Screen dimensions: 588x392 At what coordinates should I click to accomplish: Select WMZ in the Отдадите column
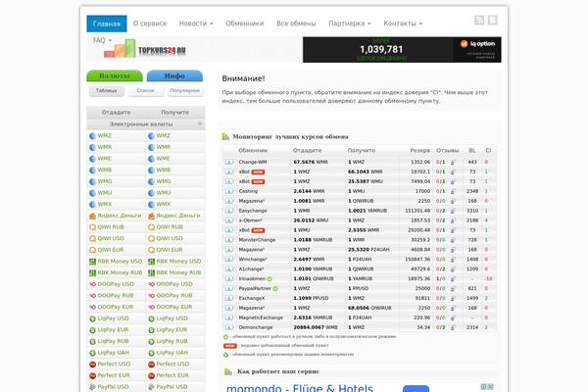[105, 136]
